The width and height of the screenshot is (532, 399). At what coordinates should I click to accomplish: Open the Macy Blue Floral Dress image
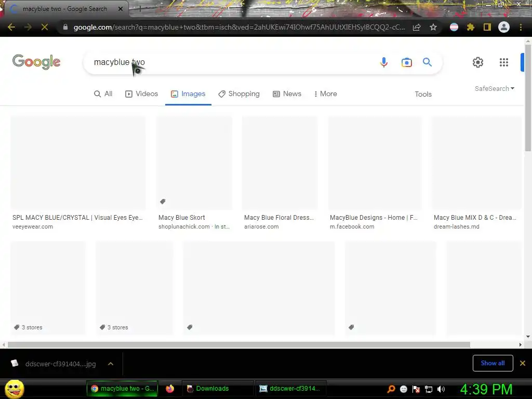(x=280, y=163)
